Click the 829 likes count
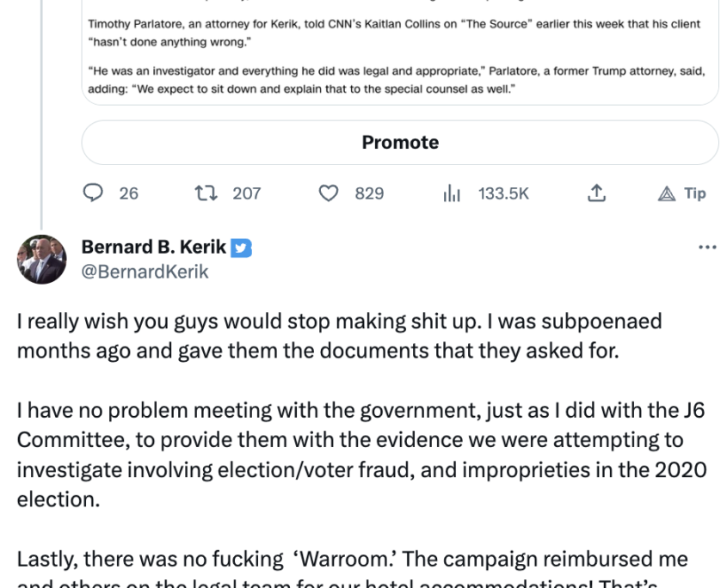 pyautogui.click(x=370, y=193)
